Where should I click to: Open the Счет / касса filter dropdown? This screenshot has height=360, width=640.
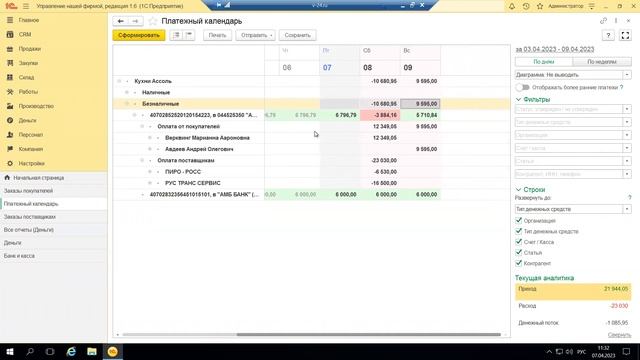pos(627,148)
